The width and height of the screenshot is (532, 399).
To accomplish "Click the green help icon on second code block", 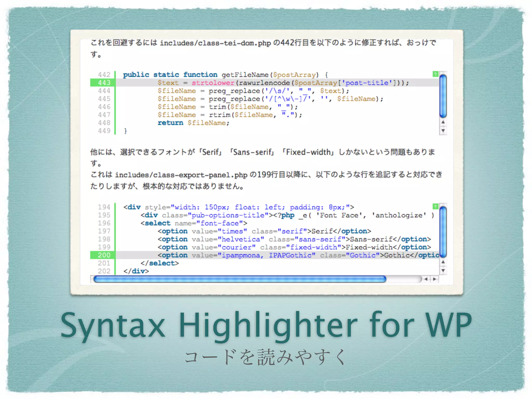I will 435,207.
